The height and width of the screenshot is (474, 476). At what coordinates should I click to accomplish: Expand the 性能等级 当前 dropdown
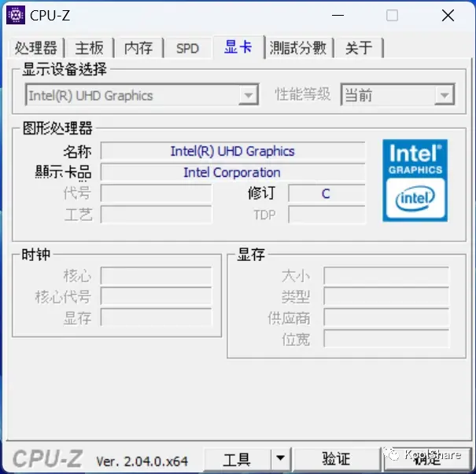coord(397,95)
